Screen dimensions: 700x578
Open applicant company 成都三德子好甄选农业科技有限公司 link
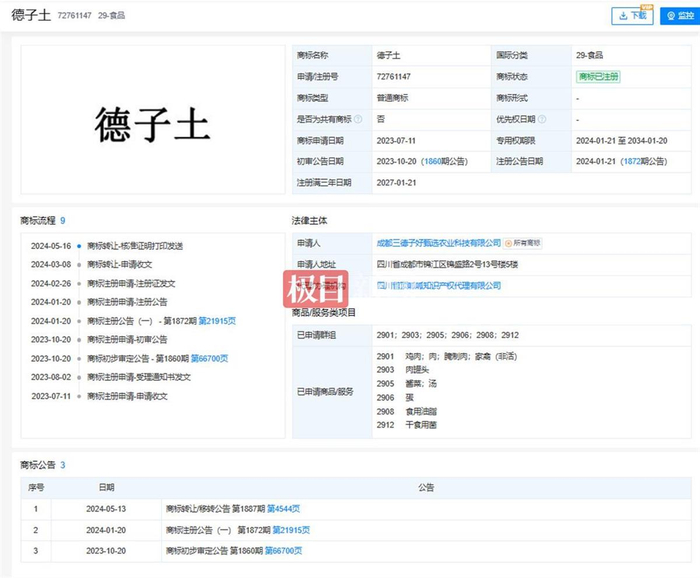(438, 243)
